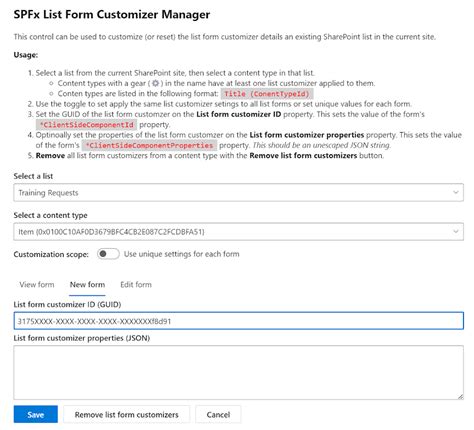Open the Edit form tab
474x430 pixels.
(x=136, y=285)
